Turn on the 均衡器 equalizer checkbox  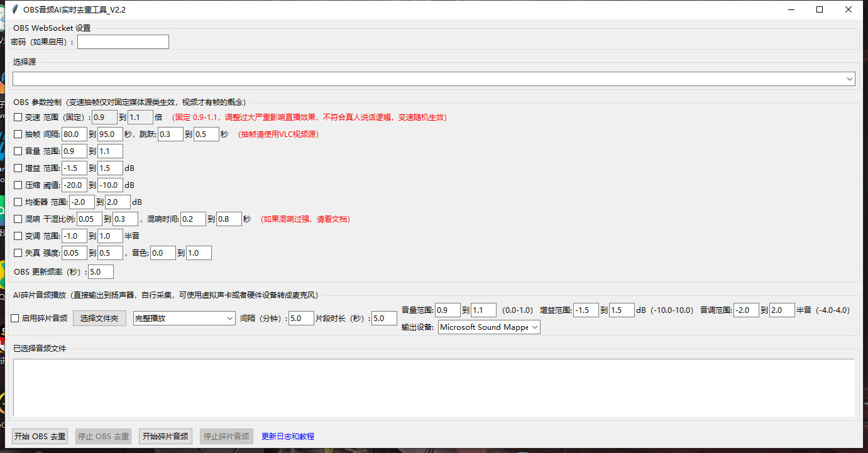tap(18, 202)
